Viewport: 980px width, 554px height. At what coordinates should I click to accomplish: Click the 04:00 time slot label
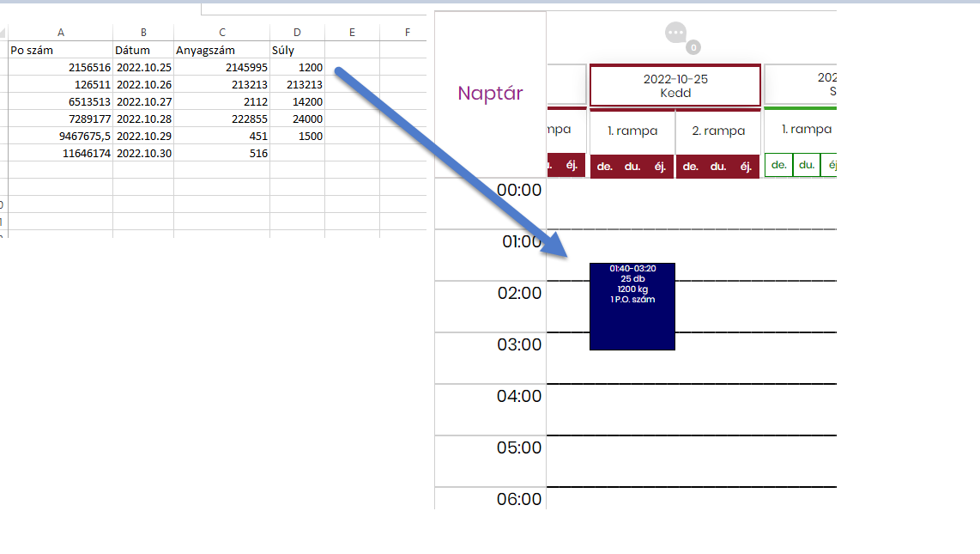519,396
